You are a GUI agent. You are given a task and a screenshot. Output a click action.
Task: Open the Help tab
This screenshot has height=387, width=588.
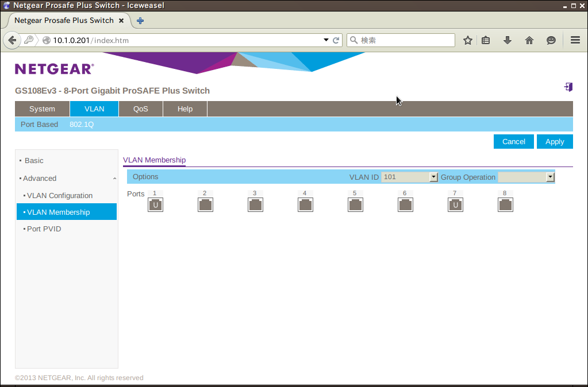[185, 109]
